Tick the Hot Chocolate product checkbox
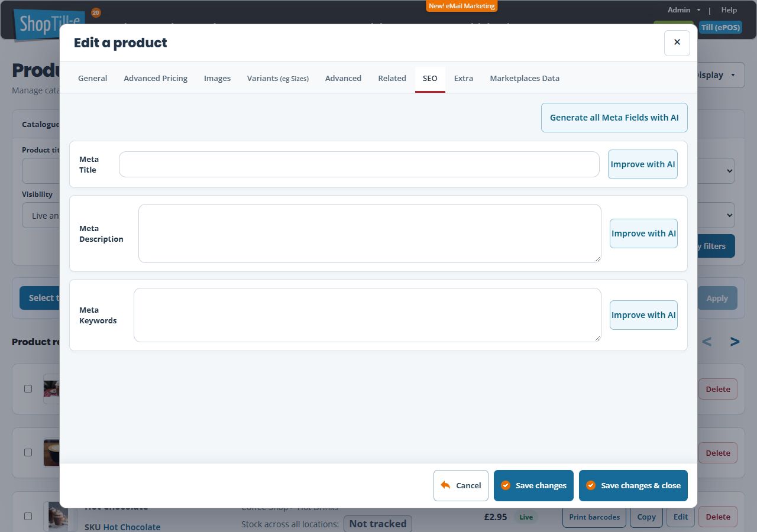 pos(28,516)
